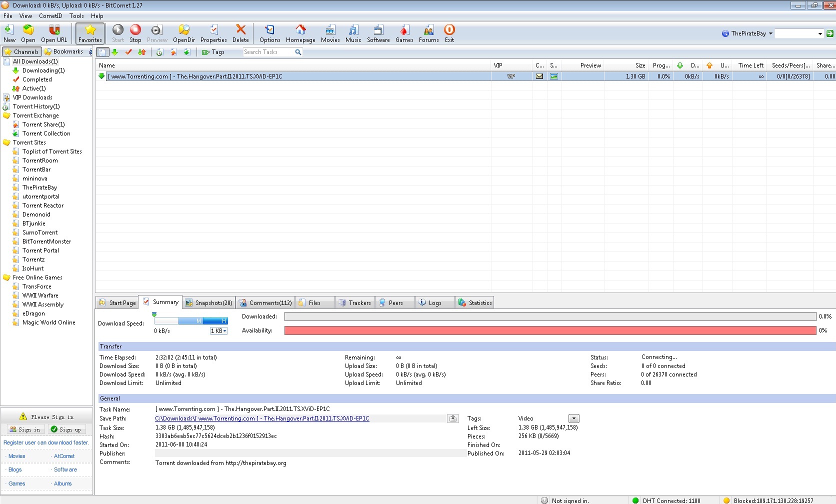
Task: Click the torrent history clock filter icon
Action: (159, 52)
